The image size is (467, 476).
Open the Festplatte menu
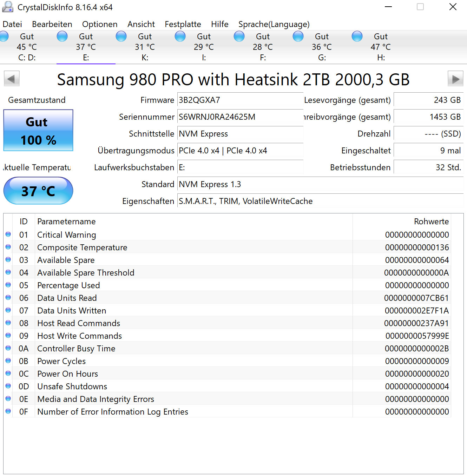(183, 24)
